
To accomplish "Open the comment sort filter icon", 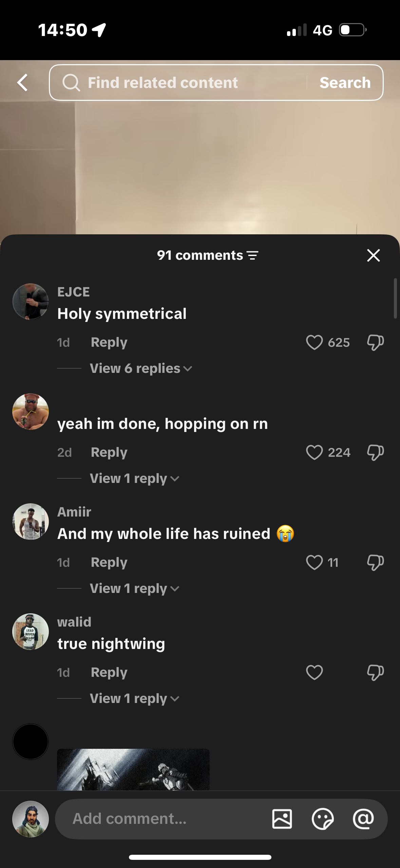I will (252, 255).
